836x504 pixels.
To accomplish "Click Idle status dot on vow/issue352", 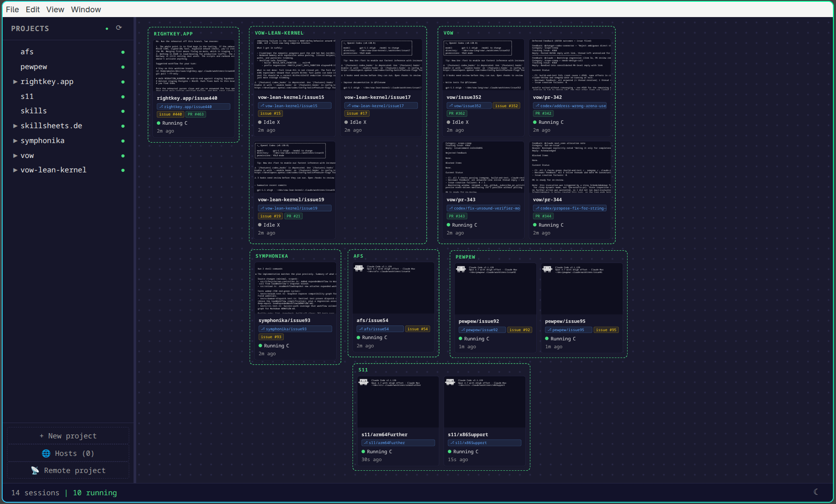I will tap(448, 122).
